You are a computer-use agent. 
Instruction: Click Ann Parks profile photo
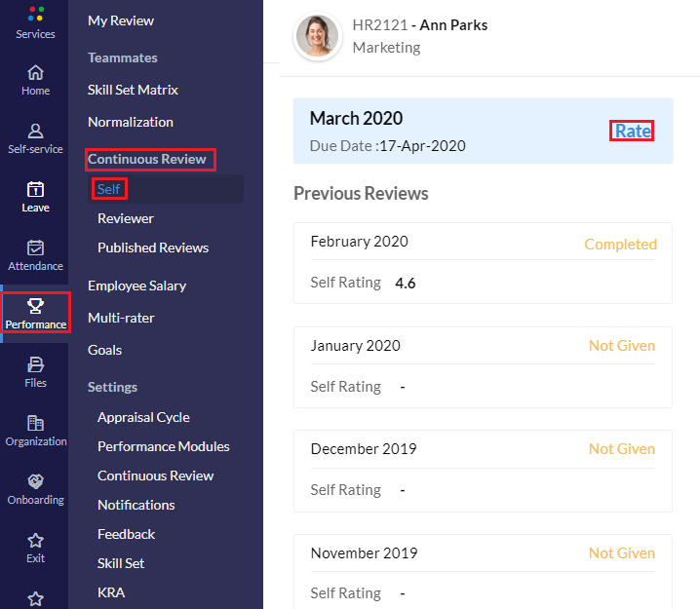(x=317, y=36)
